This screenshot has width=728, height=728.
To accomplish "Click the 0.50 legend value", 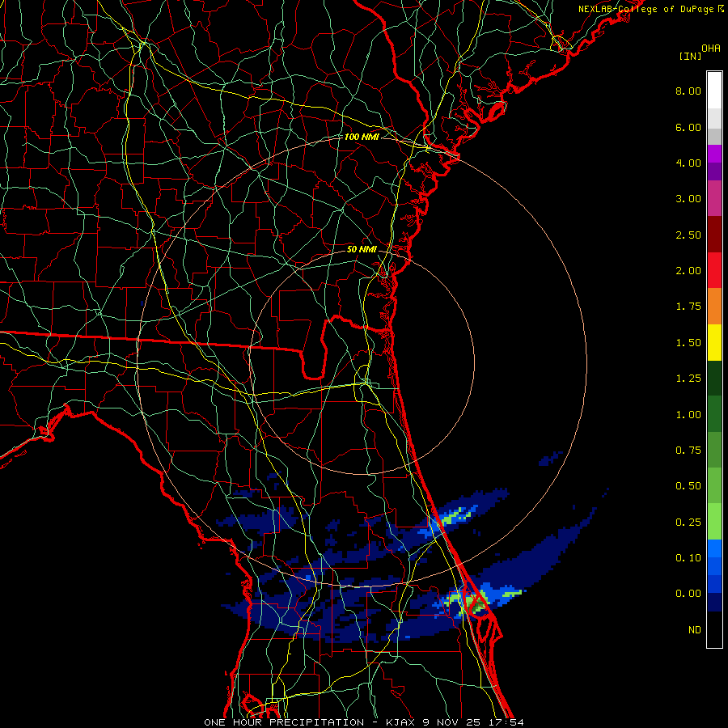I will [688, 486].
